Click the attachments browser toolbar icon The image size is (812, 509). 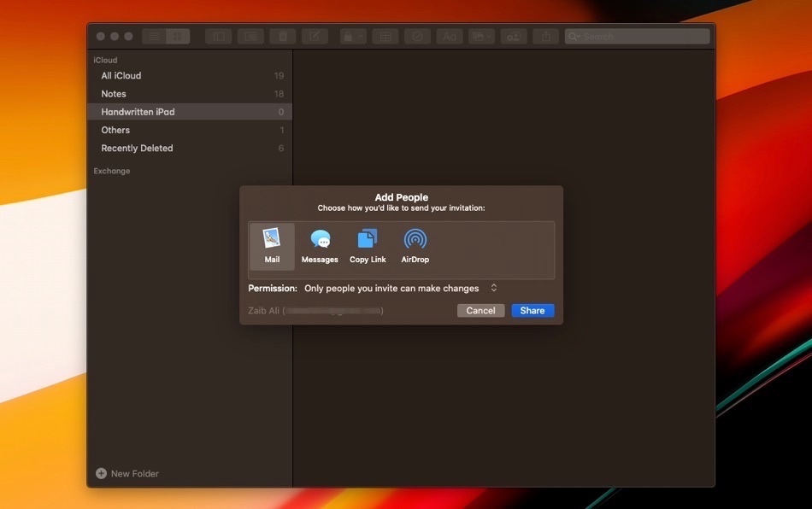tap(250, 36)
